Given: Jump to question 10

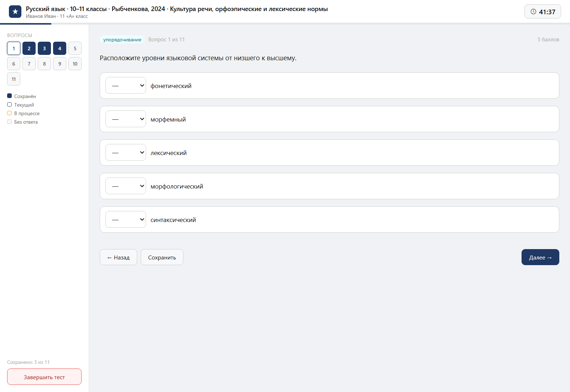Looking at the screenshot, I should click(75, 64).
